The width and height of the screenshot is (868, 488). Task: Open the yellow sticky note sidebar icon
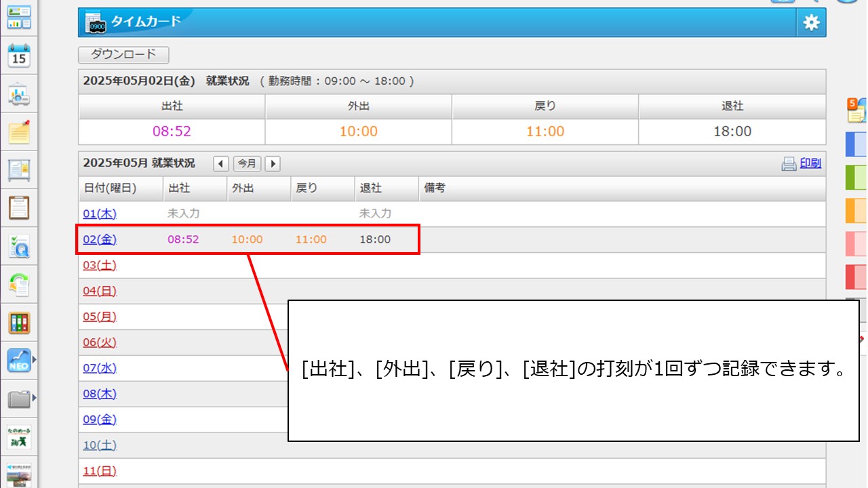[x=19, y=131]
